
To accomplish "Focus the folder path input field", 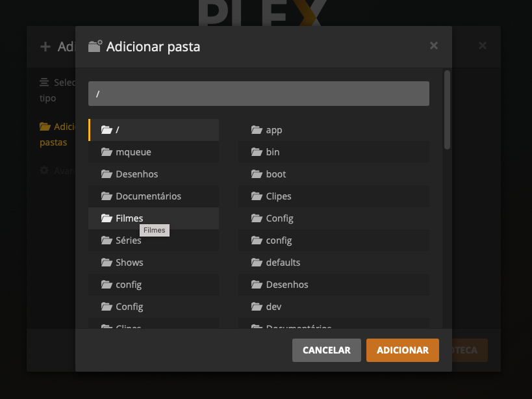I will pos(259,94).
